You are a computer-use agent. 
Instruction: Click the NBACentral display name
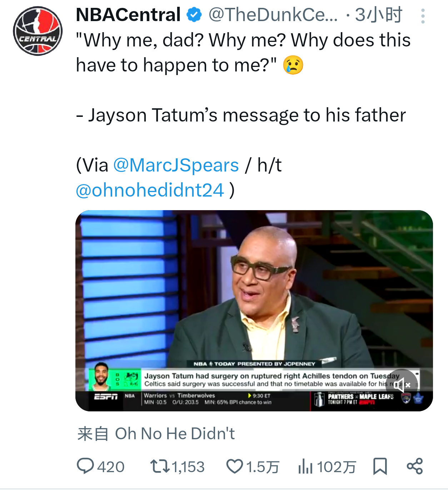[x=128, y=15]
